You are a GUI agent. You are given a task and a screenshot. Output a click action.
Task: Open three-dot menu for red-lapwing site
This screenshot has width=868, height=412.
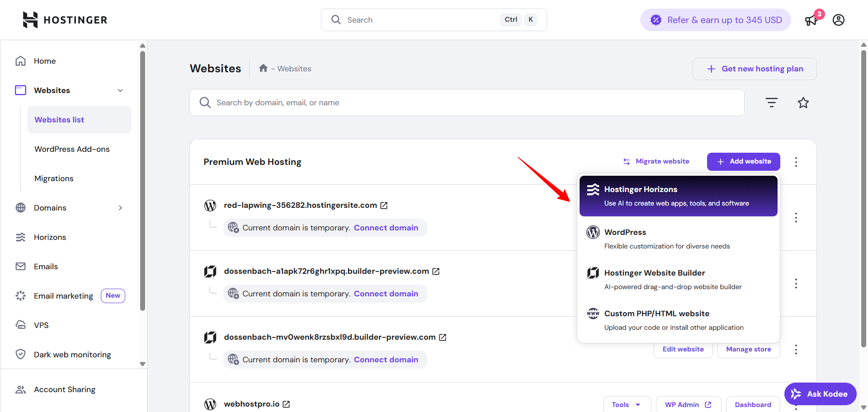coord(796,218)
